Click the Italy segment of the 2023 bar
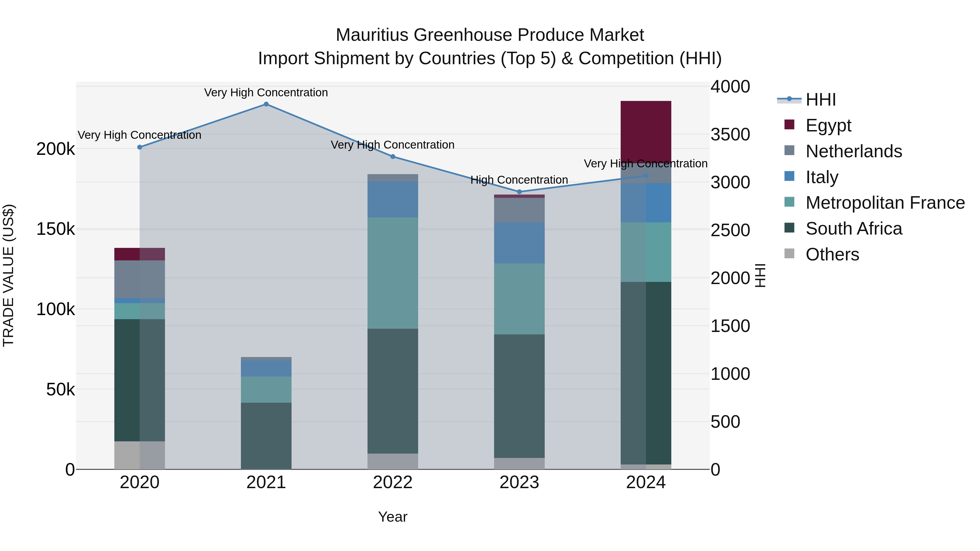The image size is (980, 551). point(519,243)
